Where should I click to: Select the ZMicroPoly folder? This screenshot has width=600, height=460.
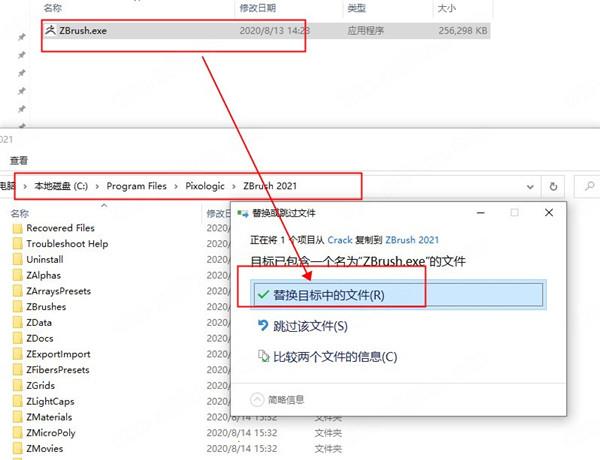pyautogui.click(x=51, y=433)
